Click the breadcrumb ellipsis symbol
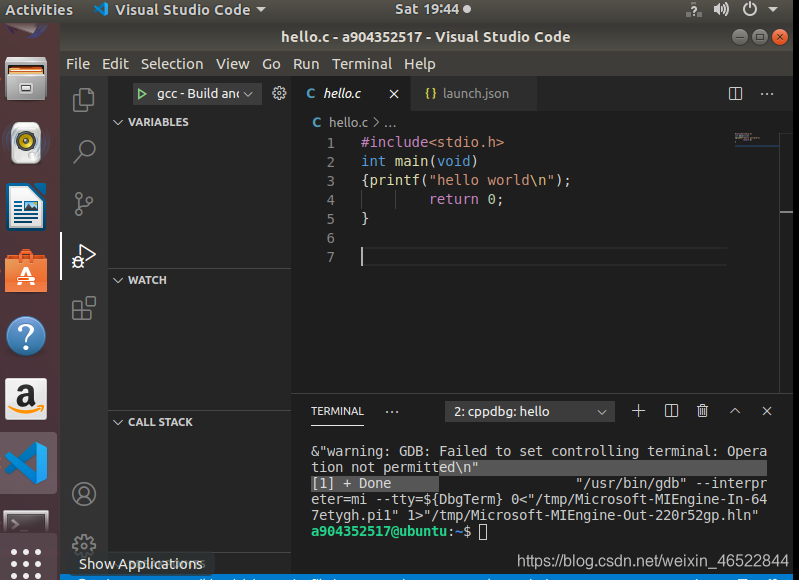This screenshot has width=799, height=580. click(x=390, y=123)
